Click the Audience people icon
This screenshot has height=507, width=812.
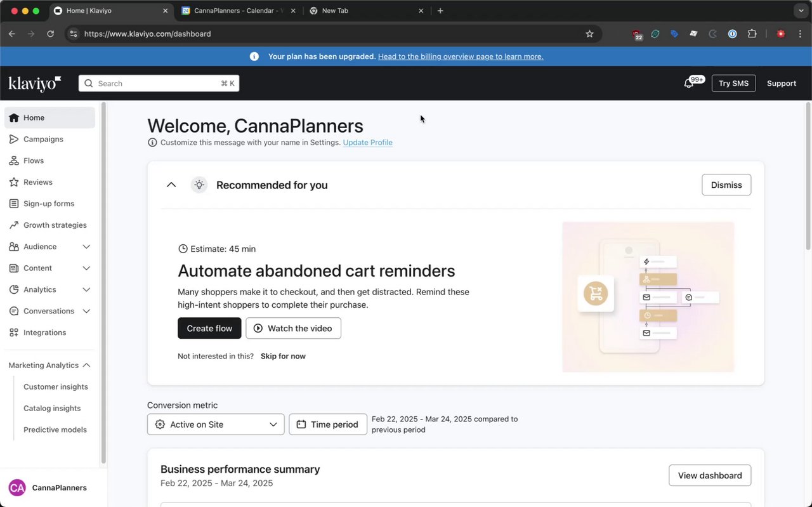pyautogui.click(x=14, y=247)
